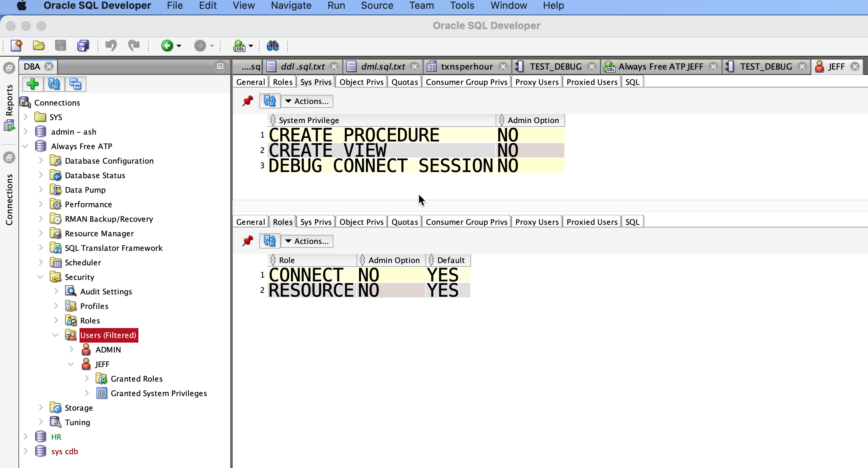Click the green Back navigation arrow
This screenshot has height=468, width=868.
(x=167, y=46)
